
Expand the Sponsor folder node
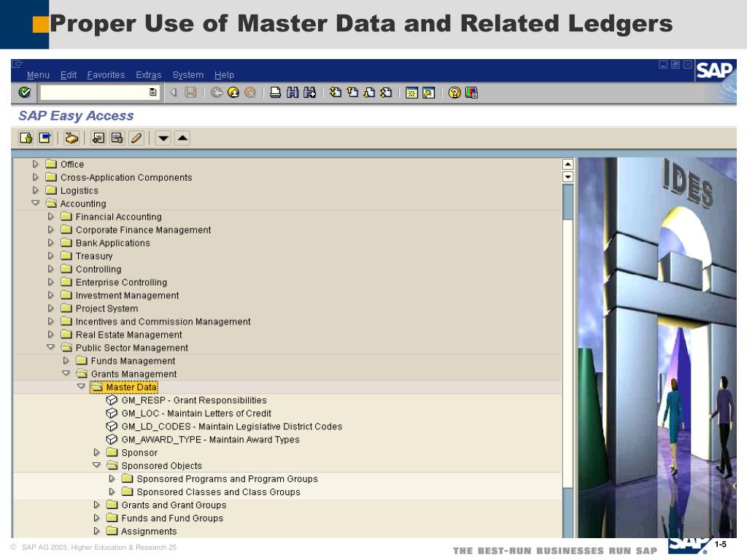(96, 452)
